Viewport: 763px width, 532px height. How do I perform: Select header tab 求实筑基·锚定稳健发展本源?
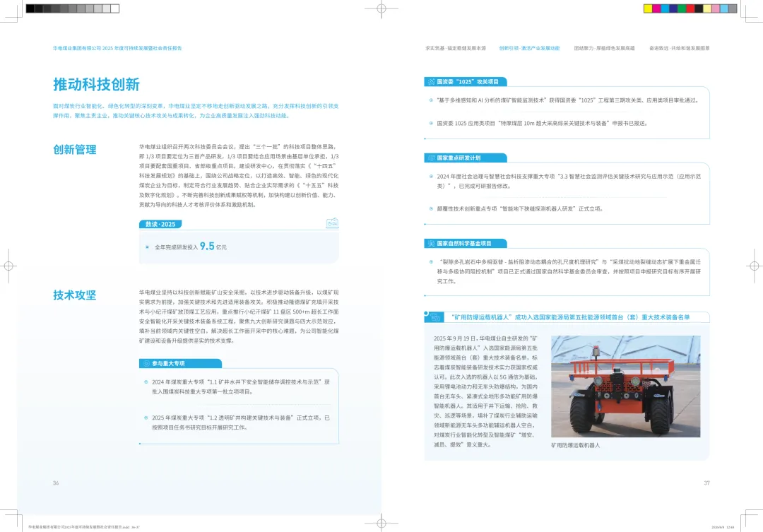(x=456, y=48)
